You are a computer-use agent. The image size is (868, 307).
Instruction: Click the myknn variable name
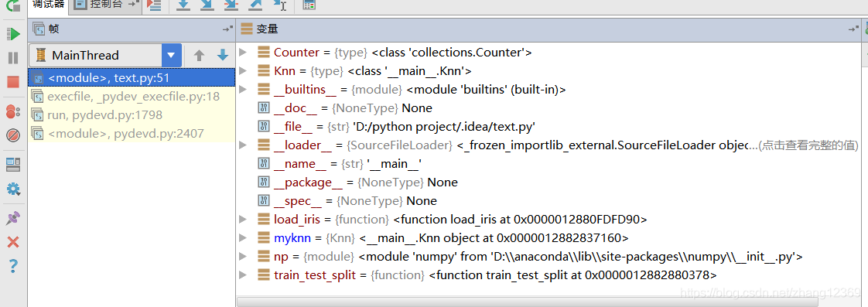click(x=293, y=238)
